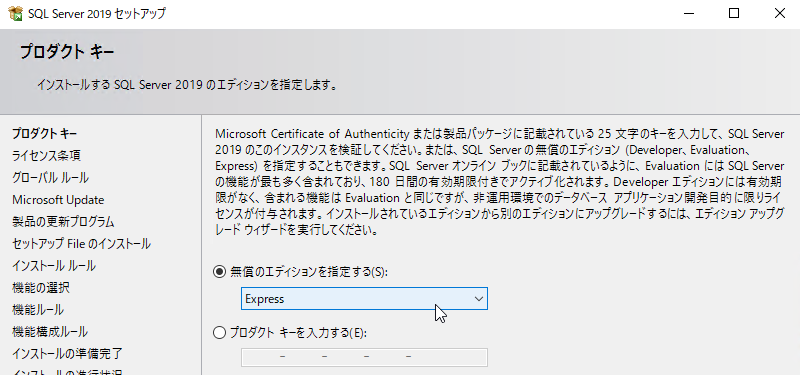This screenshot has width=800, height=375.
Task: Close the SQL Server 2019 setup window
Action: pyautogui.click(x=780, y=14)
